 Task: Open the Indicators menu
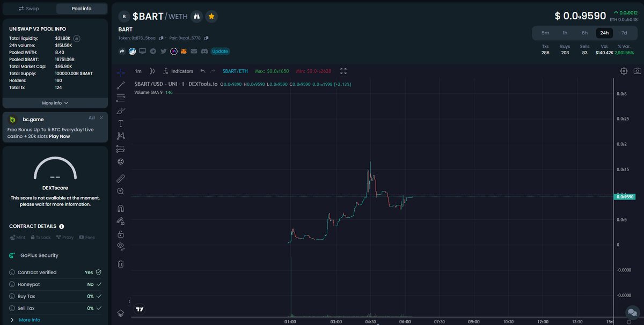tap(178, 71)
